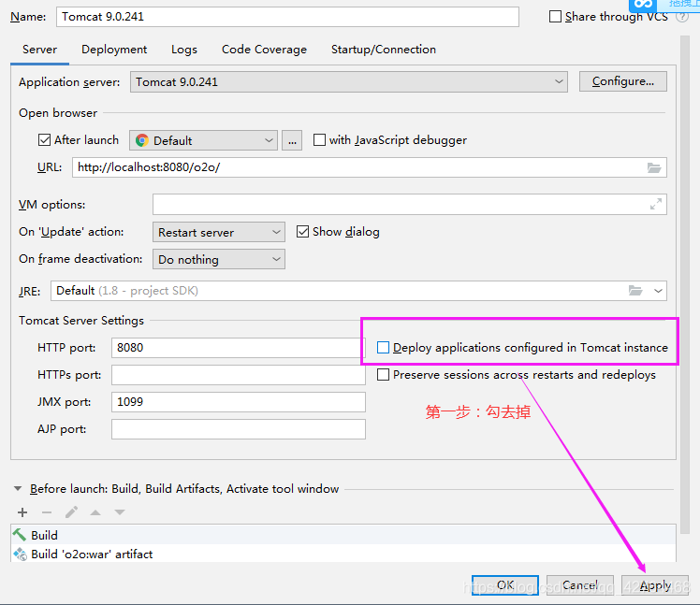Check Preserve sessions across restarts and redeploys
Viewport: 700px width, 605px height.
tap(383, 375)
